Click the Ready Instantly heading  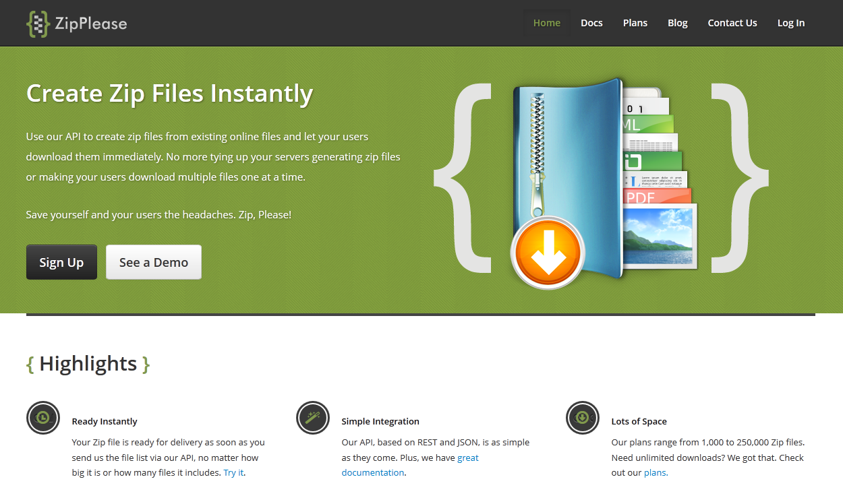click(105, 421)
